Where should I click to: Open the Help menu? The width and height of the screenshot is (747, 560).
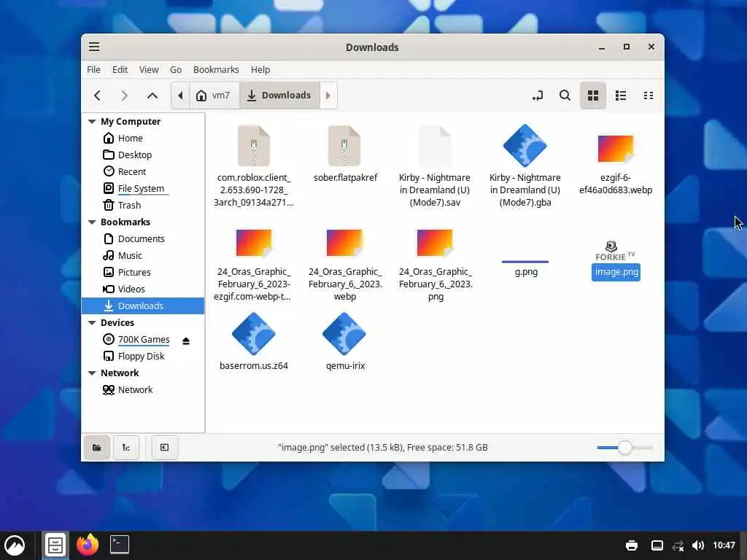pos(260,69)
